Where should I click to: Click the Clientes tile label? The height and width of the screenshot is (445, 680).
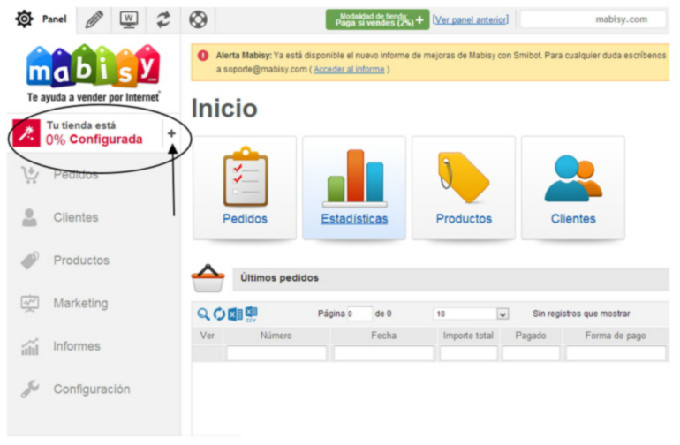coord(573,219)
